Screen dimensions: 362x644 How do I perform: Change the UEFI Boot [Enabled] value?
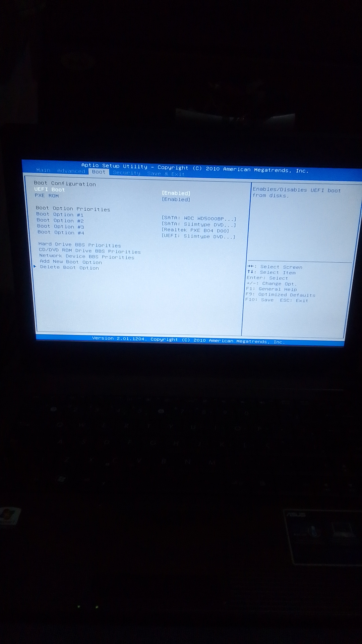tap(176, 193)
